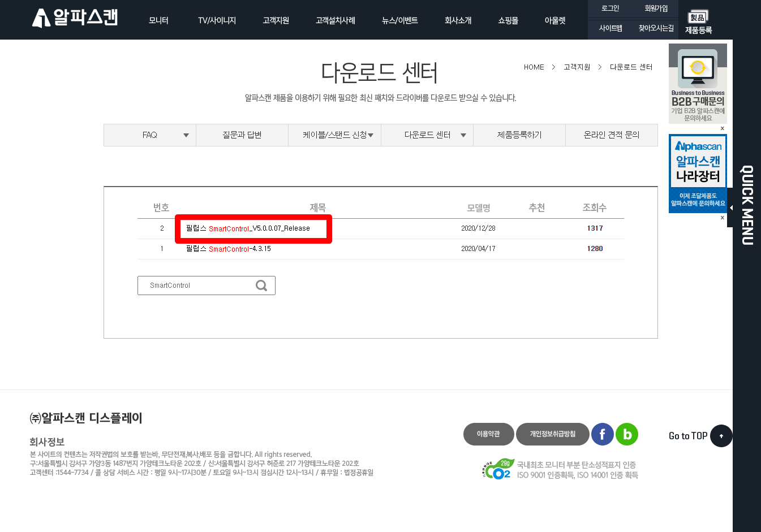Click the QUICK MENU vertical label
Screen dimensions: 761x532
[x=747, y=205]
